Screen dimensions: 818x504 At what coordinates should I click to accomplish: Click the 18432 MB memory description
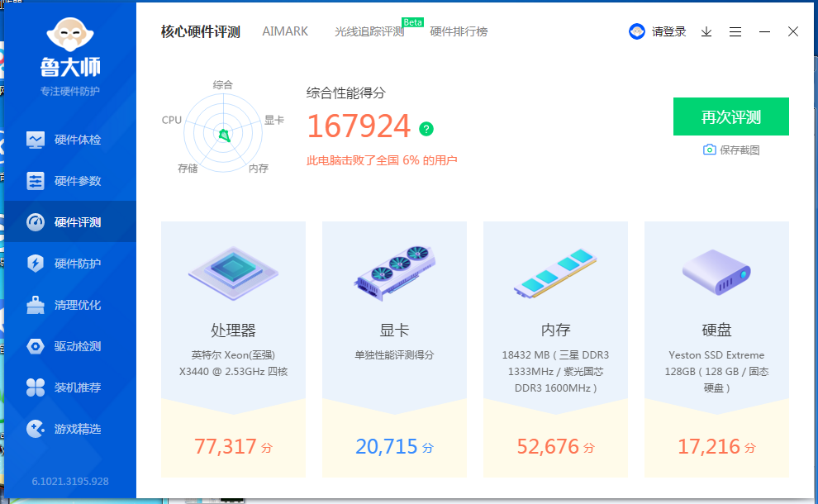point(555,372)
